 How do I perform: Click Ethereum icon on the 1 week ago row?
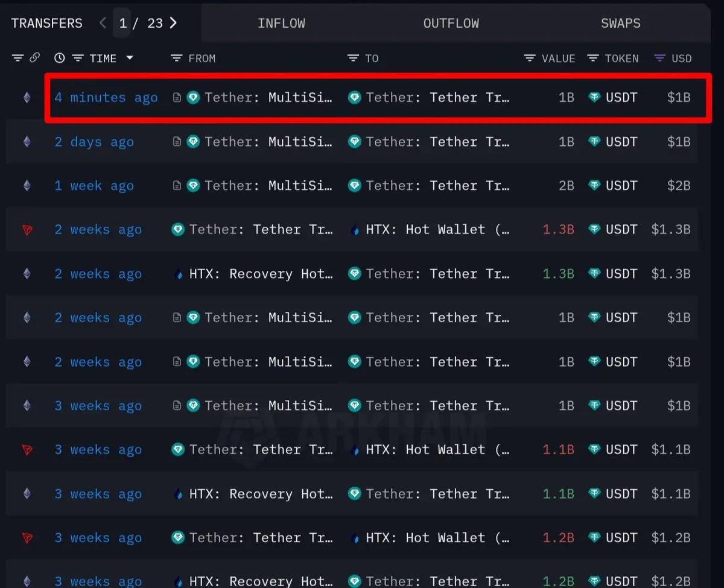(27, 186)
